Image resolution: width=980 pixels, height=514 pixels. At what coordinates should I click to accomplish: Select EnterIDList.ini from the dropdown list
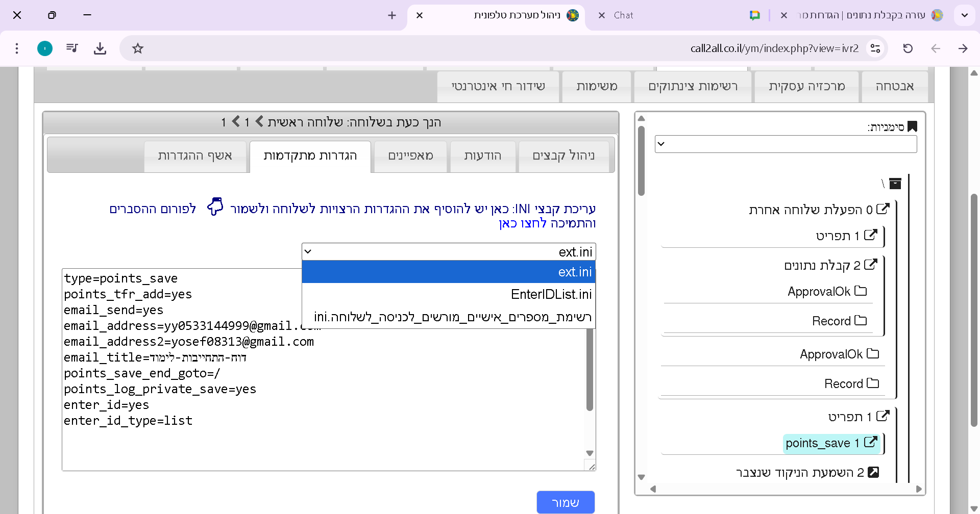[551, 294]
